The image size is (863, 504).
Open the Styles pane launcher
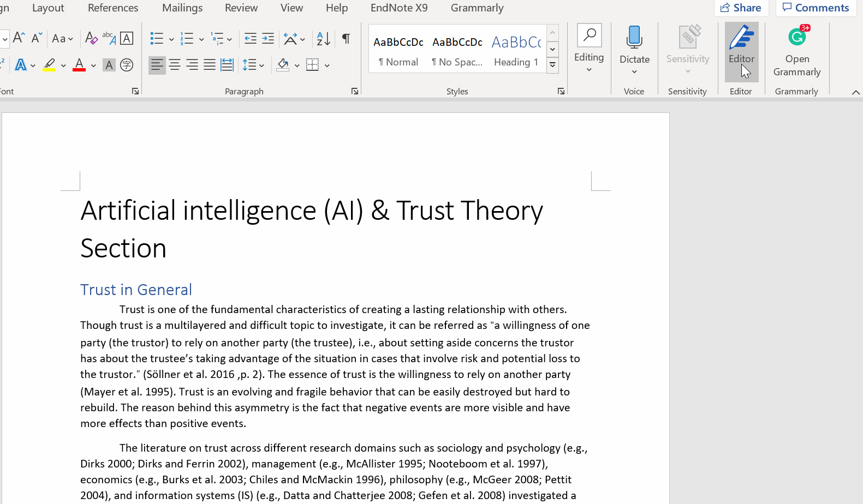pos(561,91)
